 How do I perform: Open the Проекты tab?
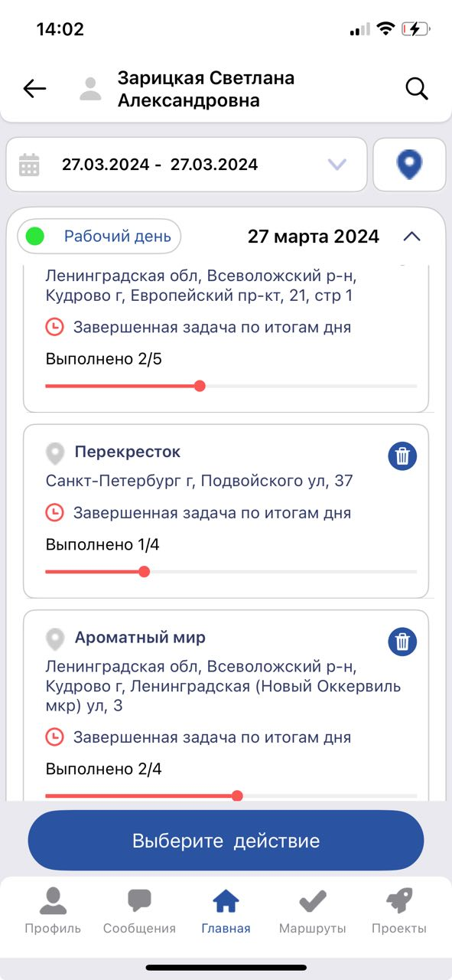point(399,911)
